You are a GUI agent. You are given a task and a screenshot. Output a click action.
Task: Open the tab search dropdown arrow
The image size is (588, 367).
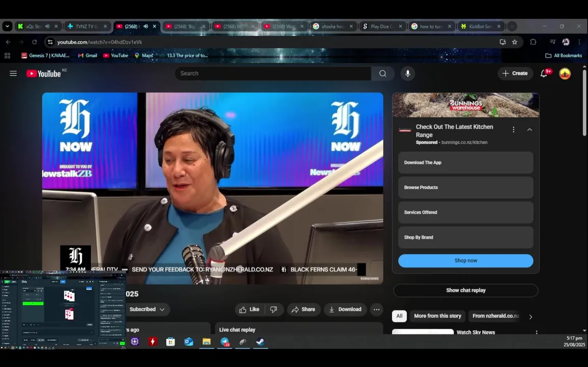[7, 27]
